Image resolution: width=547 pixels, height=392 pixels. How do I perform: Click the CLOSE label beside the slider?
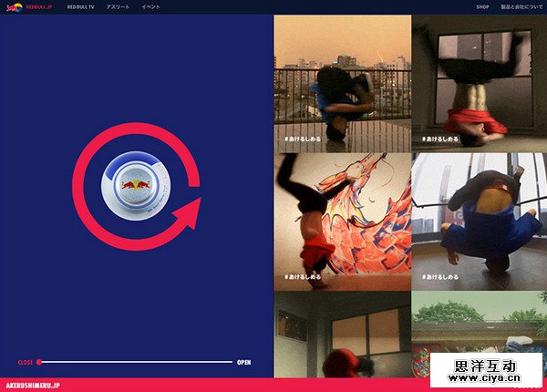pyautogui.click(x=26, y=362)
